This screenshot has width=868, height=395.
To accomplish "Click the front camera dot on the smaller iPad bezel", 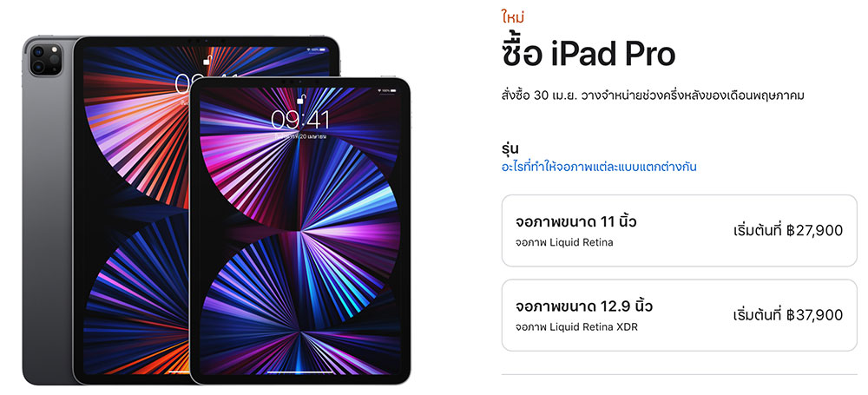I will click(x=299, y=82).
